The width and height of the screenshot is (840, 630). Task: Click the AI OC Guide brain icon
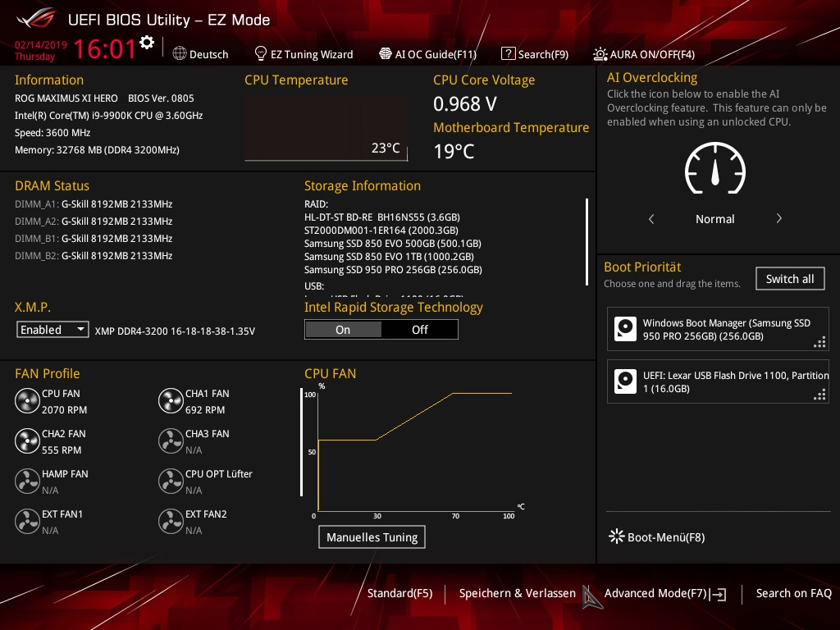tap(386, 53)
